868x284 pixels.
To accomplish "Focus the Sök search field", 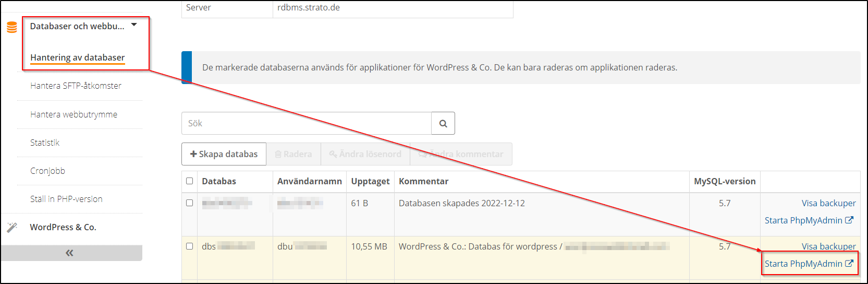I will click(307, 123).
